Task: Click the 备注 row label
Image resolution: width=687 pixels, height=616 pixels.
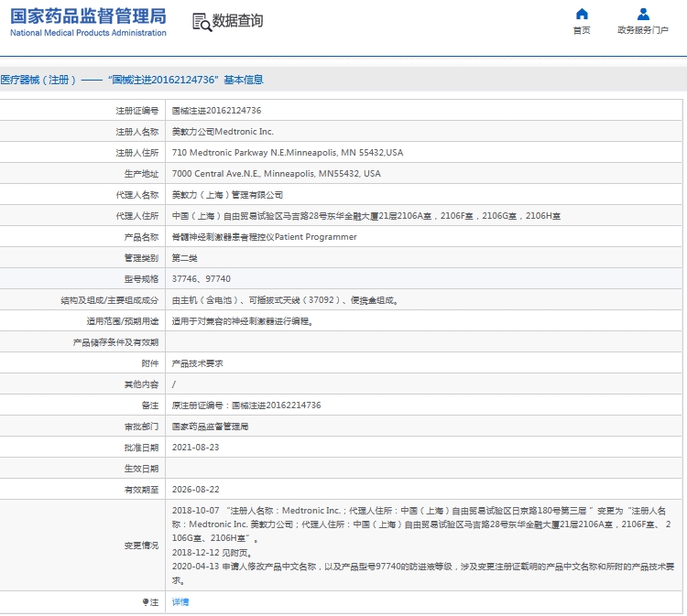Action: coord(150,405)
